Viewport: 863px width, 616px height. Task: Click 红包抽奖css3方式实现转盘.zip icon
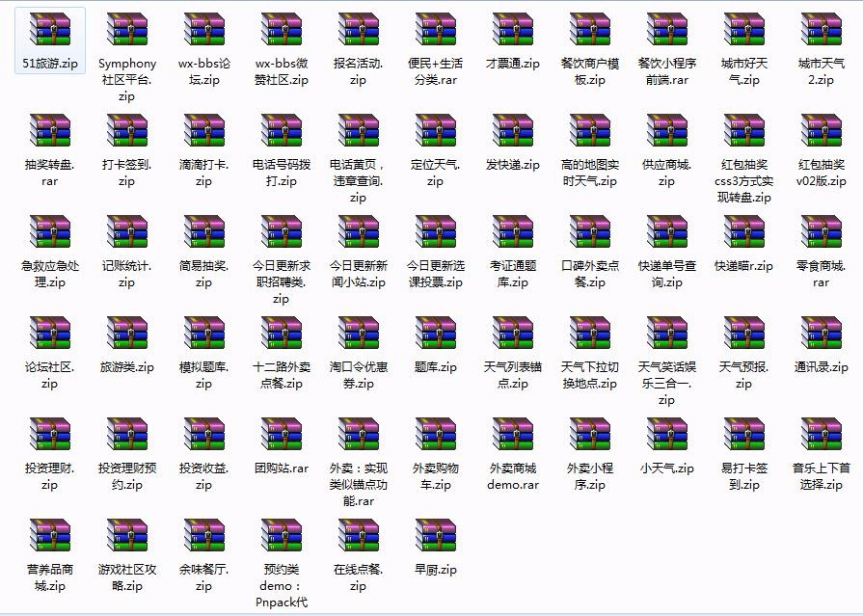pyautogui.click(x=743, y=130)
